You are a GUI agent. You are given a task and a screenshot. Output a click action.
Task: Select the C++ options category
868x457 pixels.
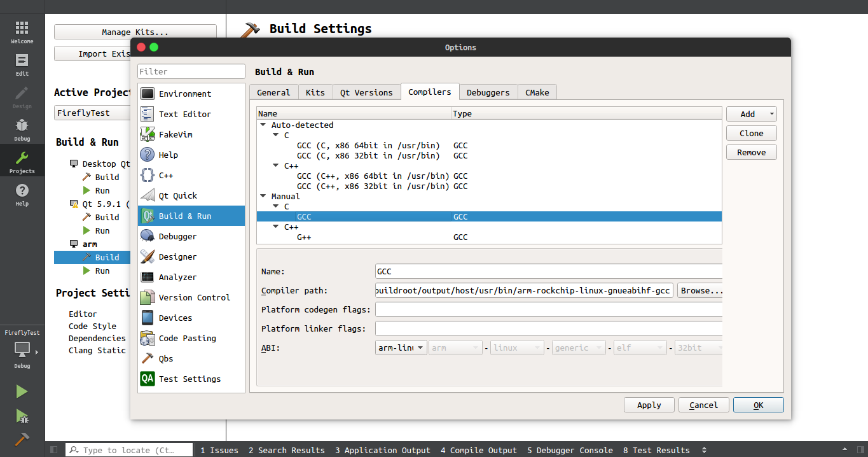pos(191,175)
